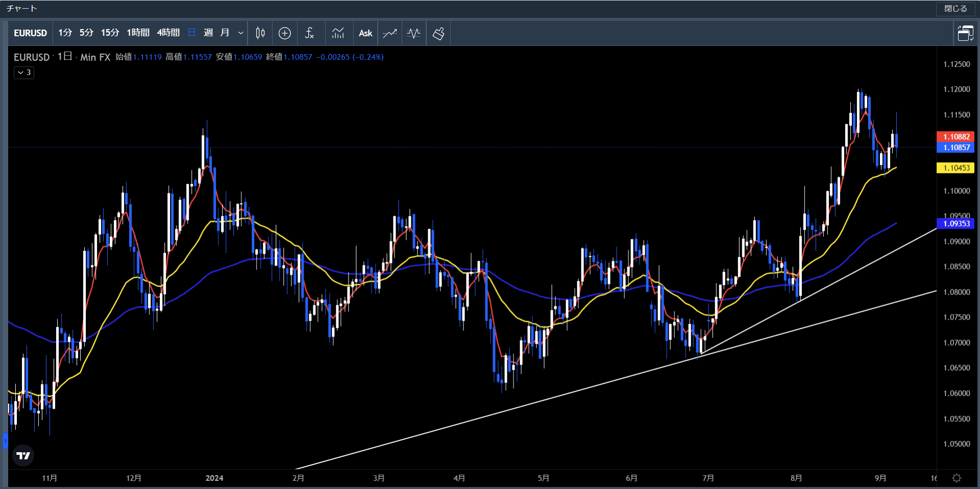
Task: Click the blue 1.09353 moving average label
Action: 955,224
